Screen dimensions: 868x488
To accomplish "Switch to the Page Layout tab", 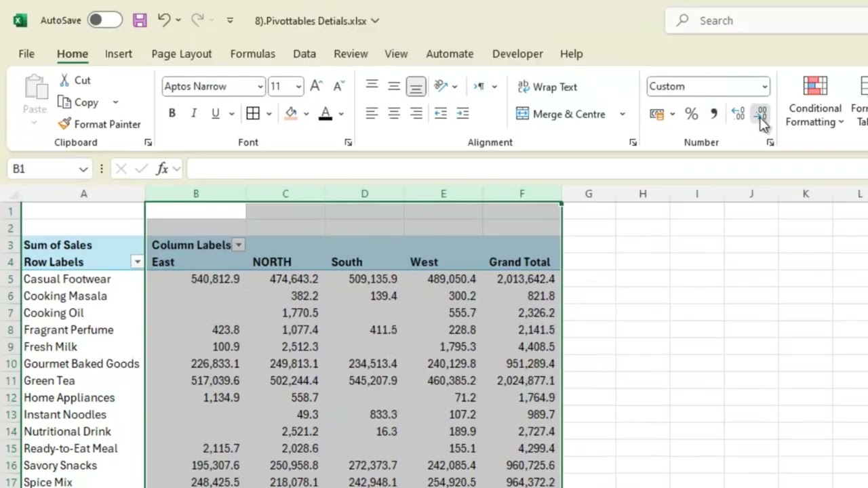I will pyautogui.click(x=182, y=54).
